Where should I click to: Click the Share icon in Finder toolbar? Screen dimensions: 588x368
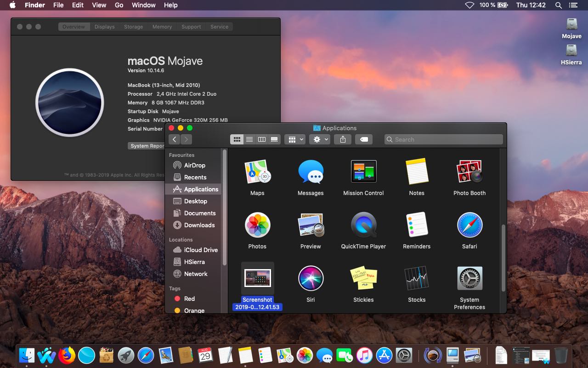(342, 139)
